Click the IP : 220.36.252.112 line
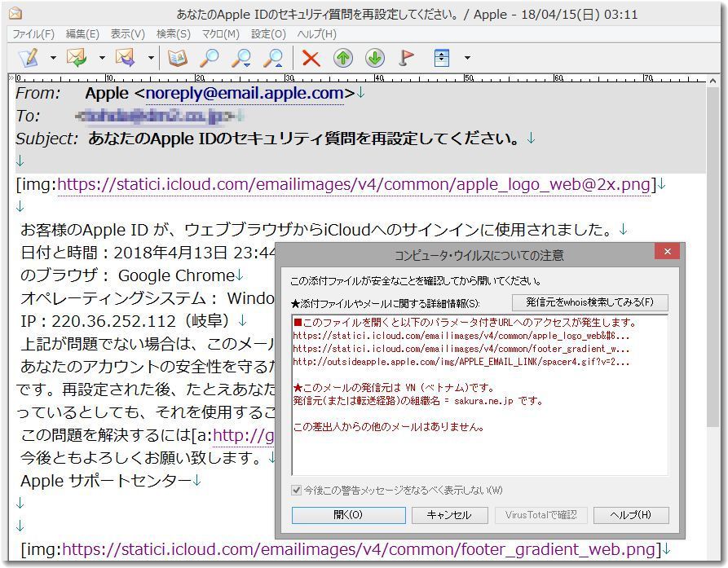Image resolution: width=728 pixels, height=568 pixels. pyautogui.click(x=125, y=321)
